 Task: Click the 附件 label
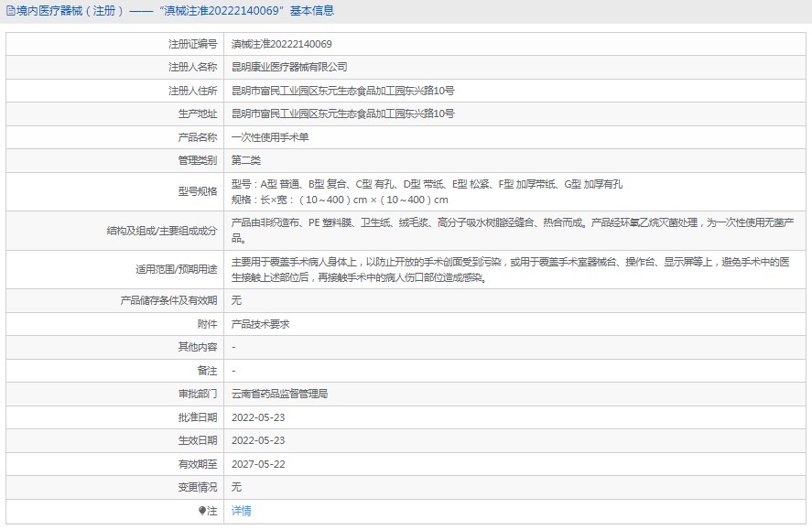click(207, 324)
